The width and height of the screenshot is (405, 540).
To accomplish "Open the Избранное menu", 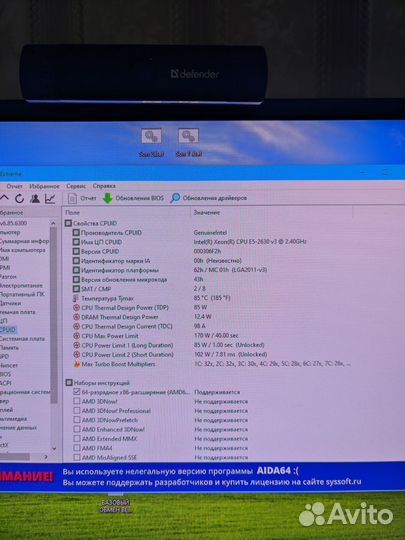I will 44,186.
